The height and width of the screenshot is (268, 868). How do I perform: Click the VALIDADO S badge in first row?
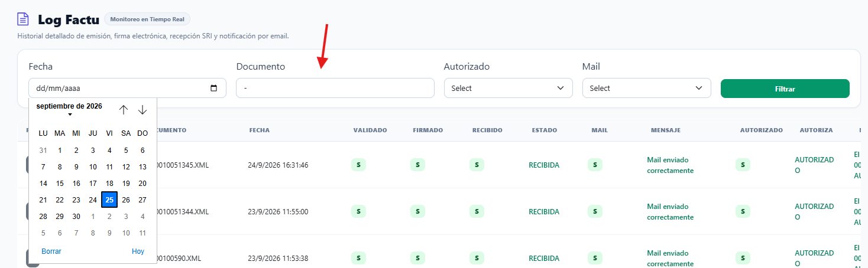click(x=358, y=165)
